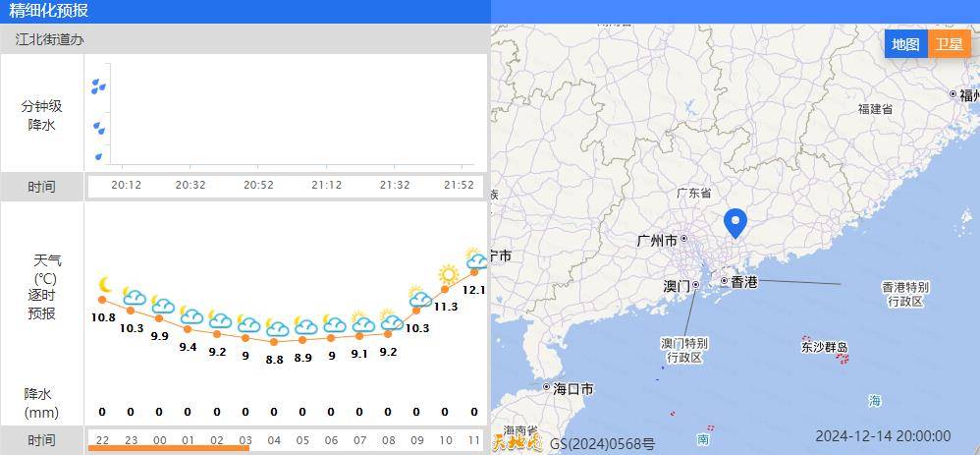Image resolution: width=980 pixels, height=455 pixels.
Task: Click the cloudy night icon above 8.8
Action: [277, 328]
